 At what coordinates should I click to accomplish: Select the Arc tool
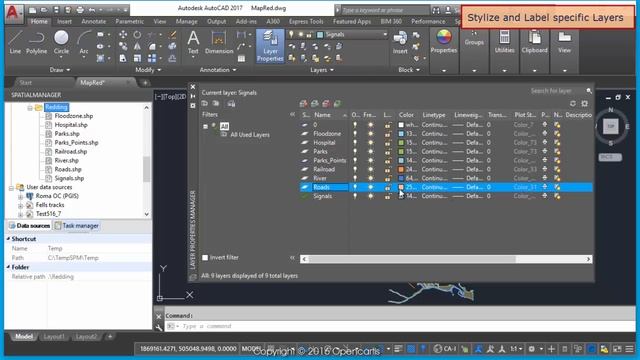pyautogui.click(x=84, y=42)
